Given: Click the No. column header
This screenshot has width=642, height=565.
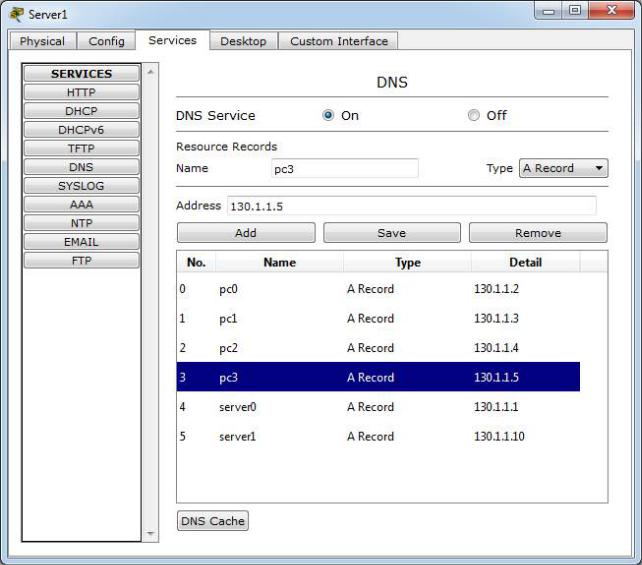Looking at the screenshot, I should [196, 262].
